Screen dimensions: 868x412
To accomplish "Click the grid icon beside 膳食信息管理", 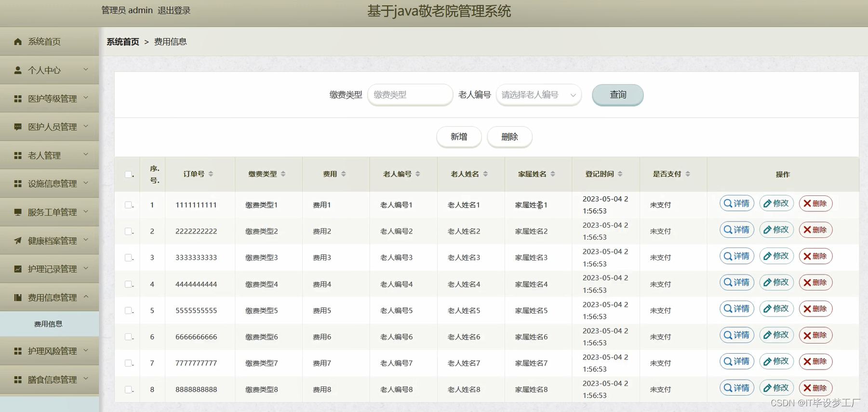I will (18, 380).
